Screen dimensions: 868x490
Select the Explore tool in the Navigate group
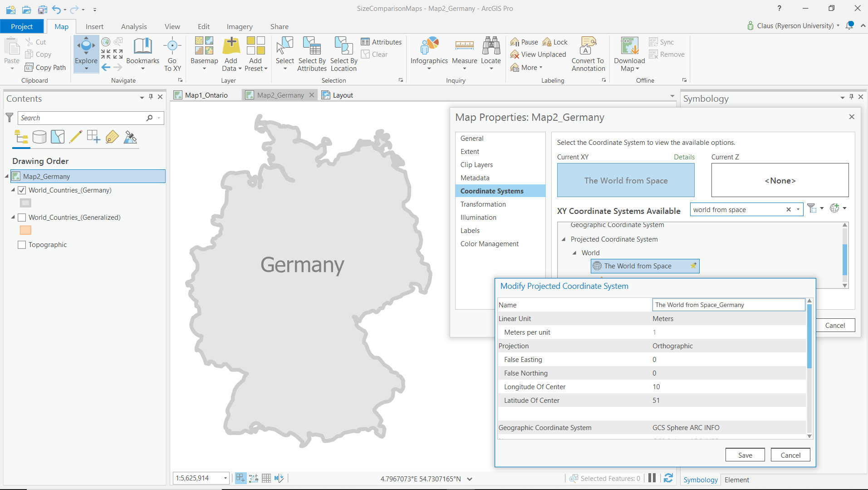coord(86,54)
